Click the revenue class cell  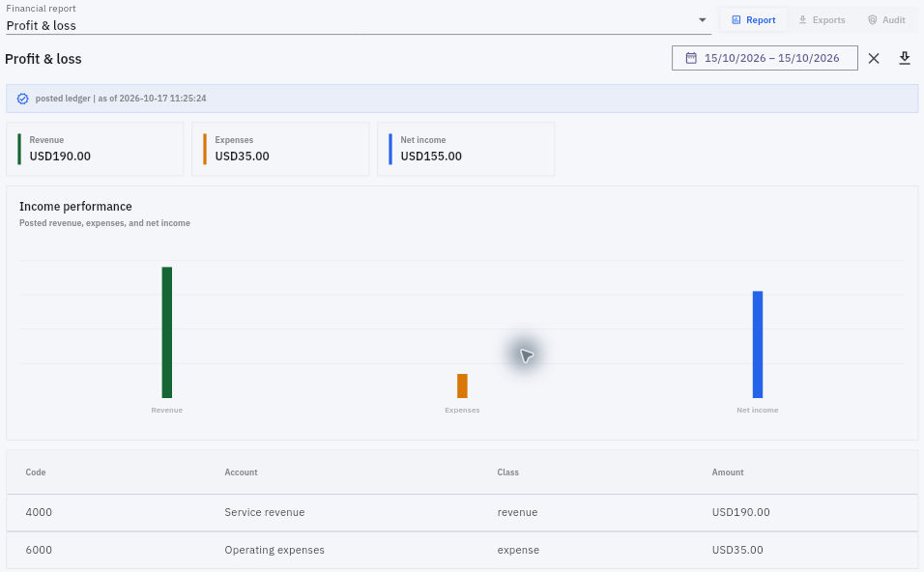[517, 512]
